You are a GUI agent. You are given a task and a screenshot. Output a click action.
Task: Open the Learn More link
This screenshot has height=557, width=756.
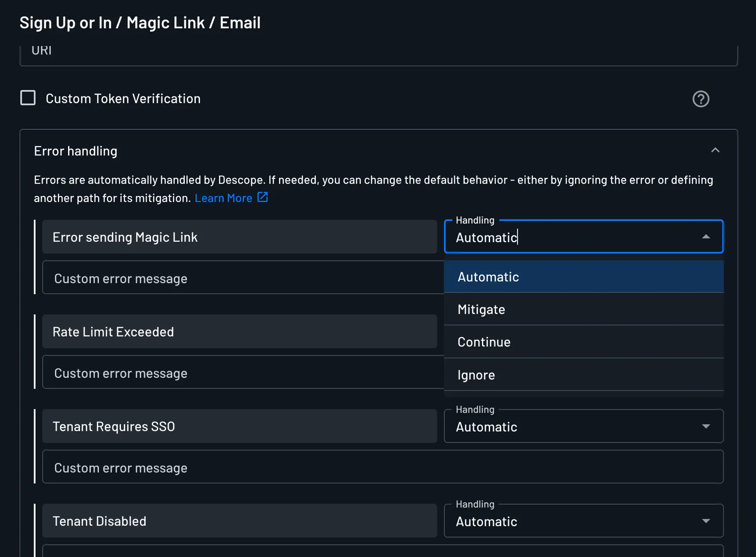click(x=224, y=197)
